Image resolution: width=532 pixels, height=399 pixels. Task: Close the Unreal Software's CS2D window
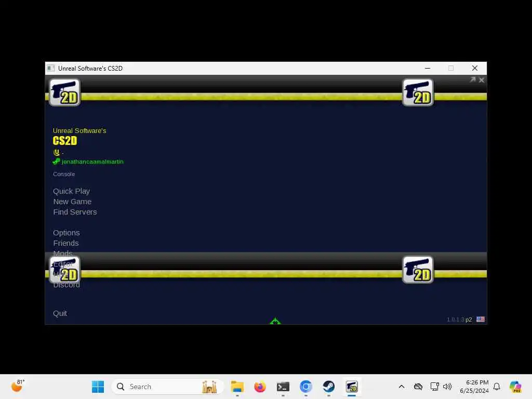pos(475,68)
